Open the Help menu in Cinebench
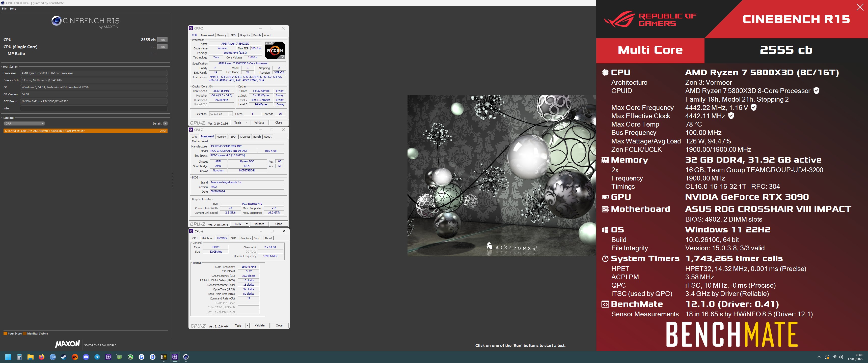868x363 pixels. click(13, 9)
